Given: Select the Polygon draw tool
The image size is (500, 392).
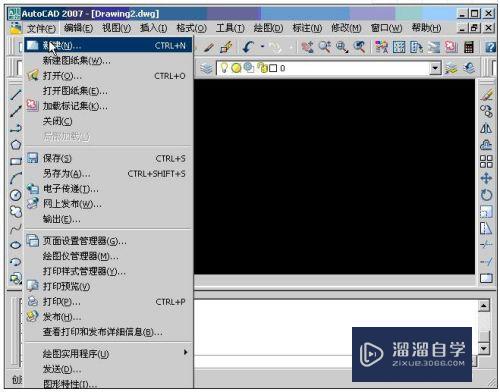Looking at the screenshot, I should pos(15,145).
